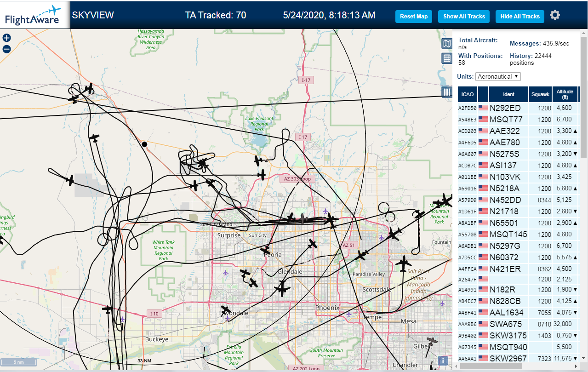The width and height of the screenshot is (588, 372).
Task: Click the black dot receiver location marker
Action: 144,144
